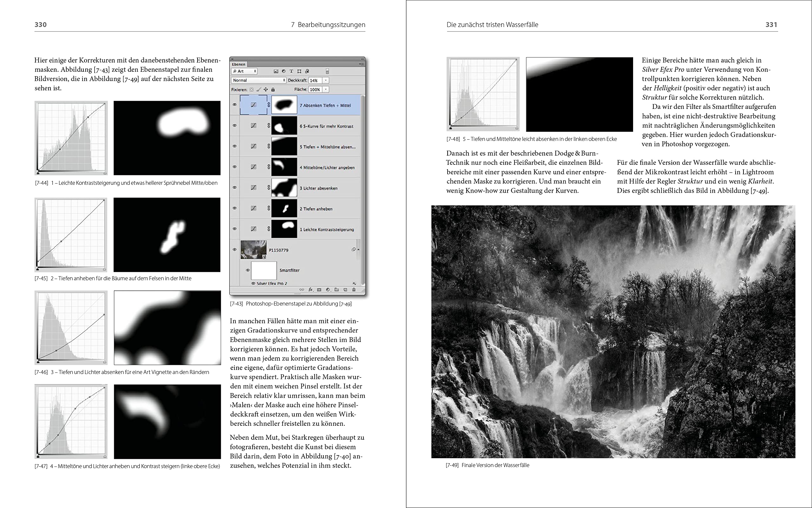Toggle the layer filtering switch
The width and height of the screenshot is (812, 508).
coord(327,71)
